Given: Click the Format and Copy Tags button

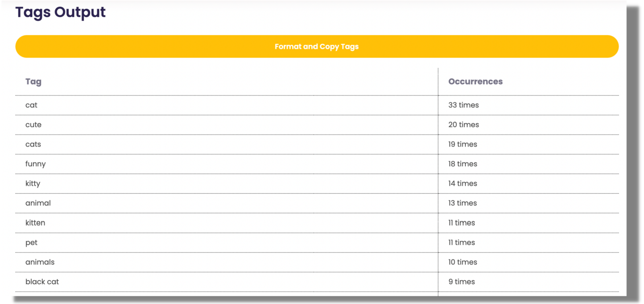Looking at the screenshot, I should [317, 47].
